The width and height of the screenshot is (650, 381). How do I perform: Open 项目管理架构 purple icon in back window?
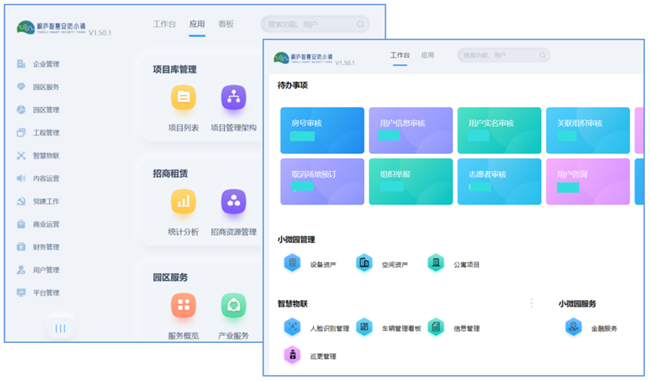point(233,97)
